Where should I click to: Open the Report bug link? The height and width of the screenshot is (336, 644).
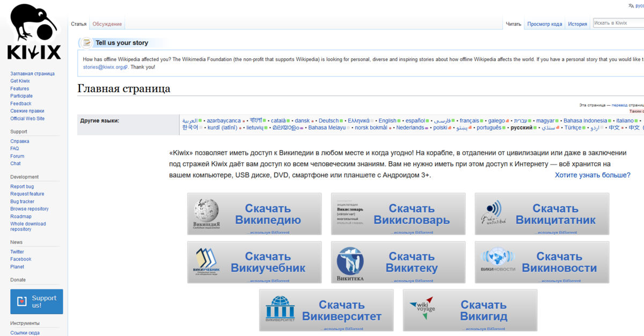[22, 186]
